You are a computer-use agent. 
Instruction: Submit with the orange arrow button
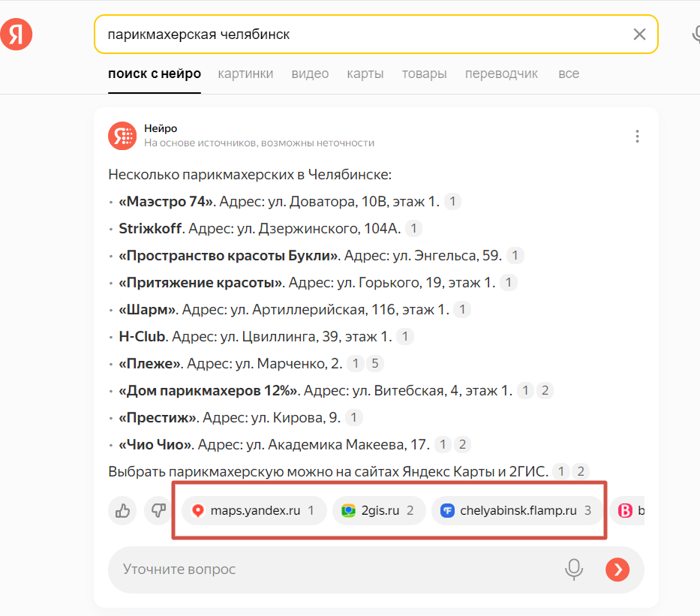(x=617, y=569)
